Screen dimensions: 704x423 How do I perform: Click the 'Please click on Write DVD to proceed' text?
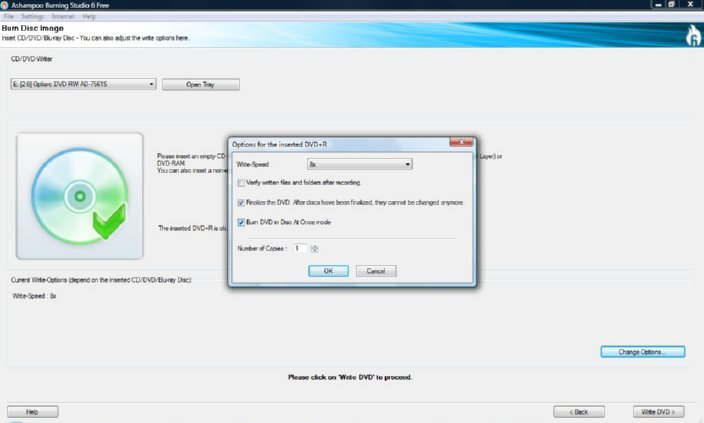point(350,377)
